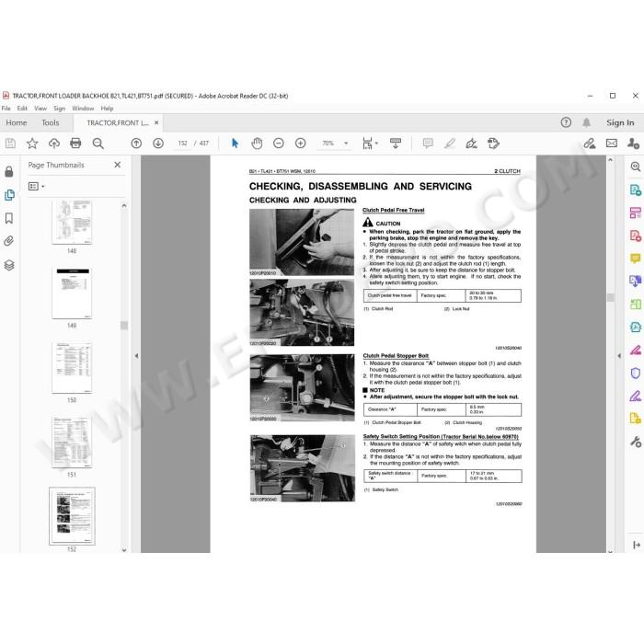
Task: Click the Sign In link
Action: [620, 122]
